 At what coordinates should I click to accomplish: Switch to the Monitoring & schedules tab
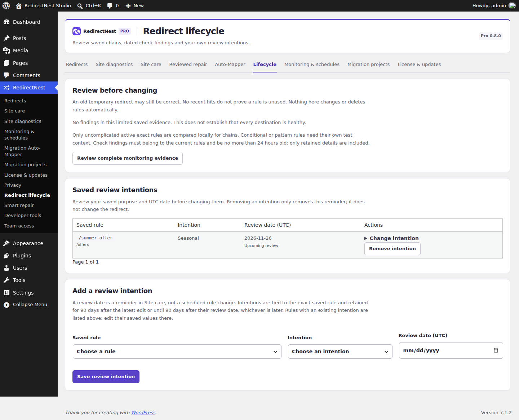[x=312, y=65]
